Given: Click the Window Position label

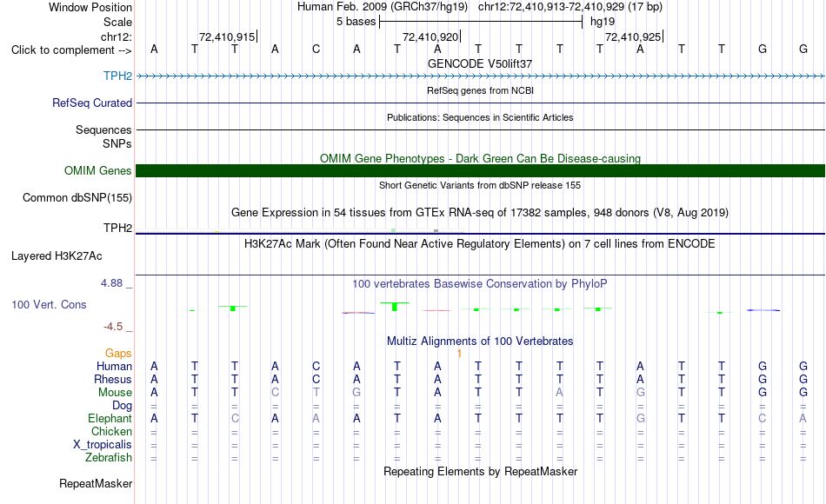Looking at the screenshot, I should [x=90, y=7].
